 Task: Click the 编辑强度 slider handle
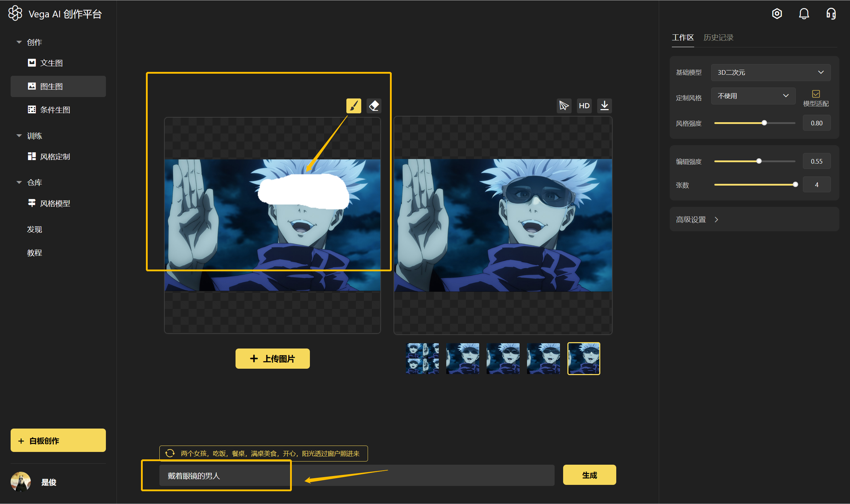(759, 161)
